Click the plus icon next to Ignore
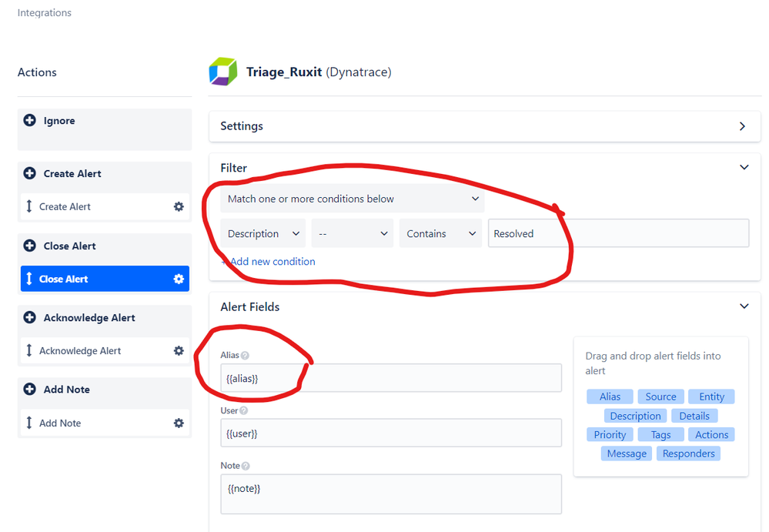This screenshot has height=532, width=769. tap(29, 120)
